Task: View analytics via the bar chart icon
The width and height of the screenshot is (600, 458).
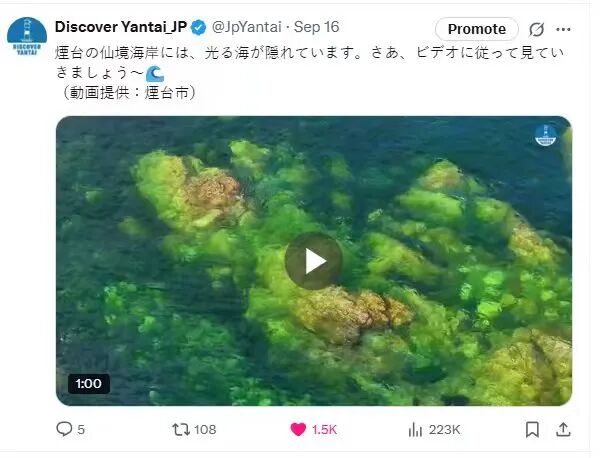Action: [x=415, y=430]
